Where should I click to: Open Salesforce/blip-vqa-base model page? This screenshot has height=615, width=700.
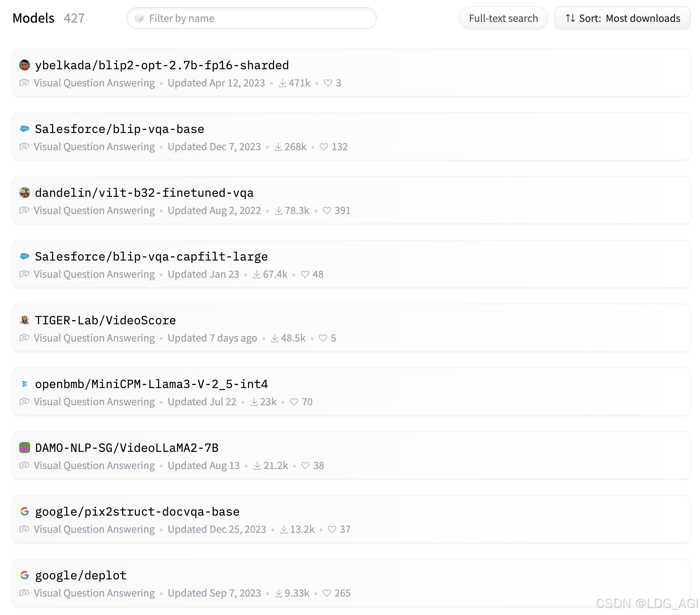click(120, 129)
